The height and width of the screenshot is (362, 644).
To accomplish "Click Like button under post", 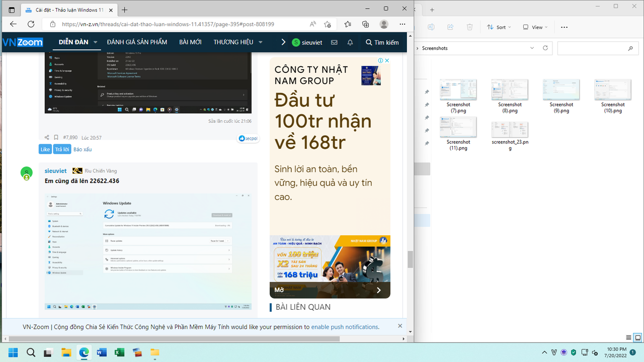I will coord(45,149).
